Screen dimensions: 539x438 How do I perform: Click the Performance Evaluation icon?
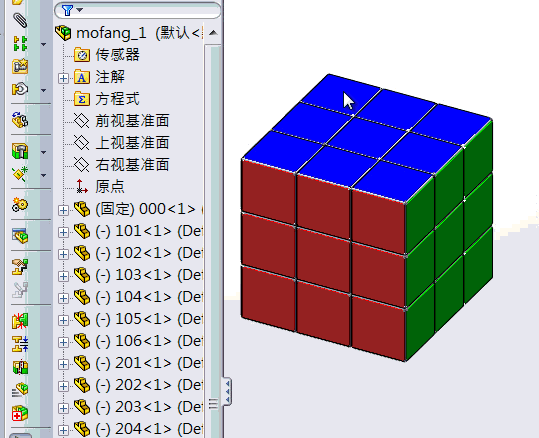[20, 413]
